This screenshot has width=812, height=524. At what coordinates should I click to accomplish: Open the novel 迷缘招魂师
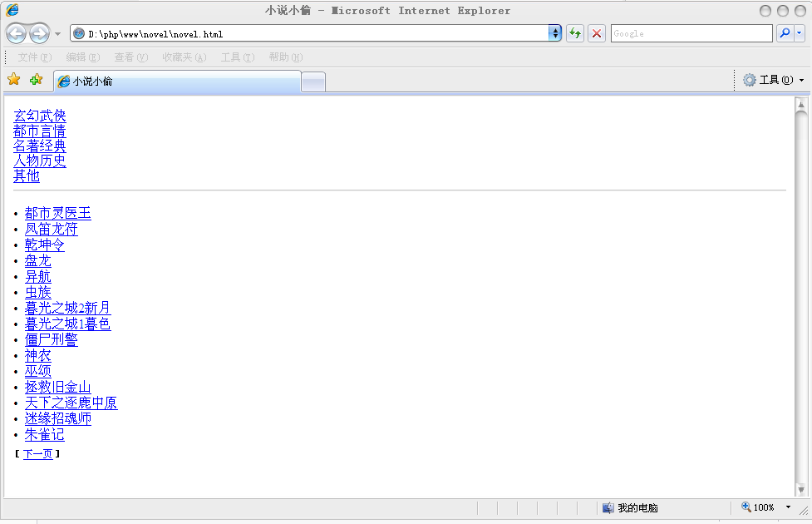[x=58, y=418]
